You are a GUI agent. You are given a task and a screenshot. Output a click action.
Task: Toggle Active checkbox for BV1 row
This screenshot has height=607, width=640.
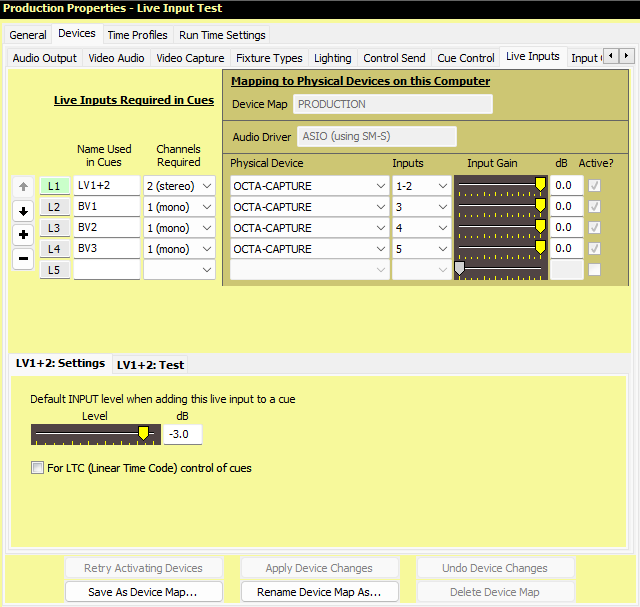(x=594, y=207)
